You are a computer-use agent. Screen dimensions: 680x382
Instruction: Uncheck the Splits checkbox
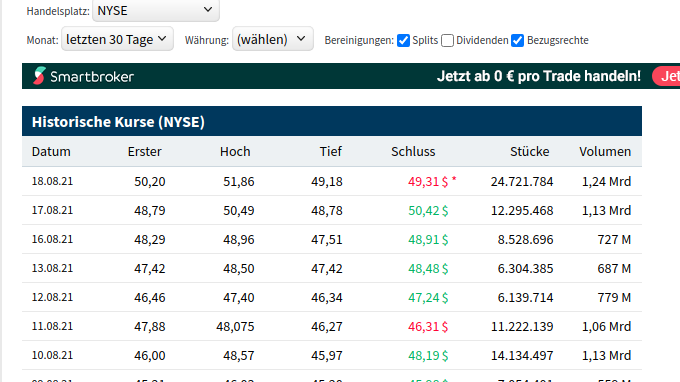click(403, 40)
